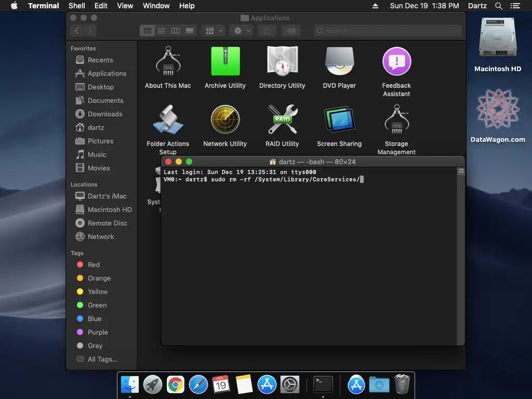Click the Dartz user name in menu bar
532x399 pixels.
click(x=477, y=6)
